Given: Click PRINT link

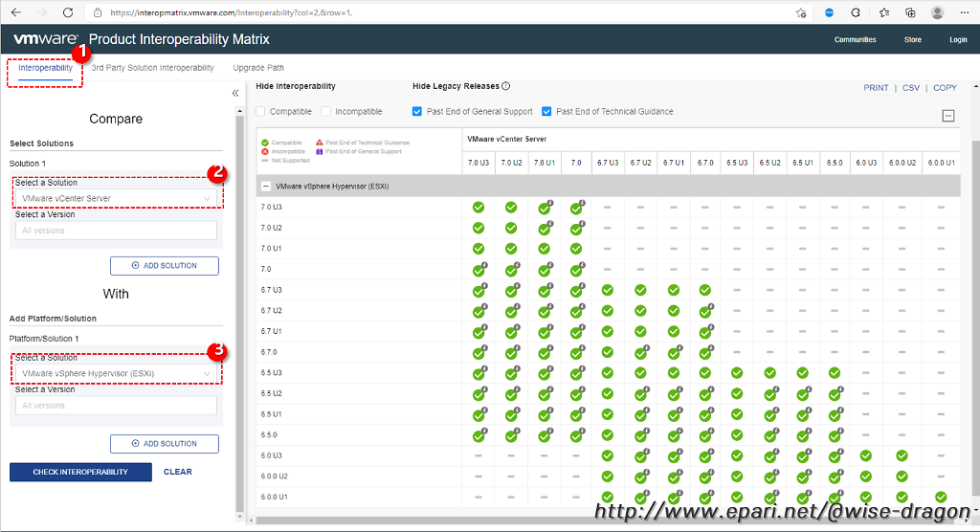Looking at the screenshot, I should tap(876, 88).
